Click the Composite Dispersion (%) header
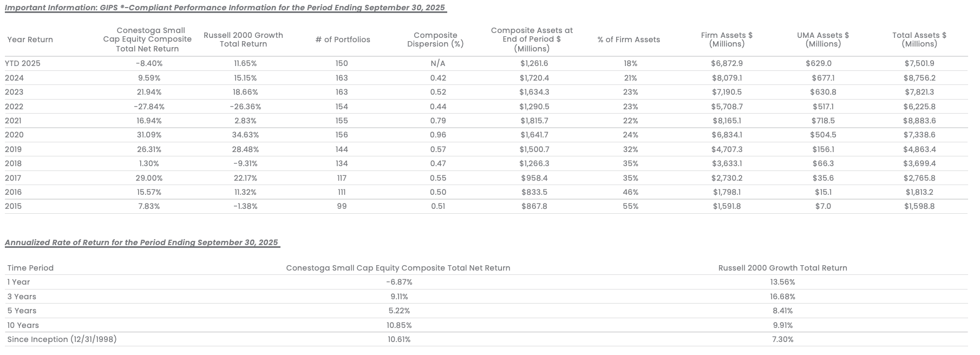This screenshot has height=355, width=980. (x=435, y=40)
